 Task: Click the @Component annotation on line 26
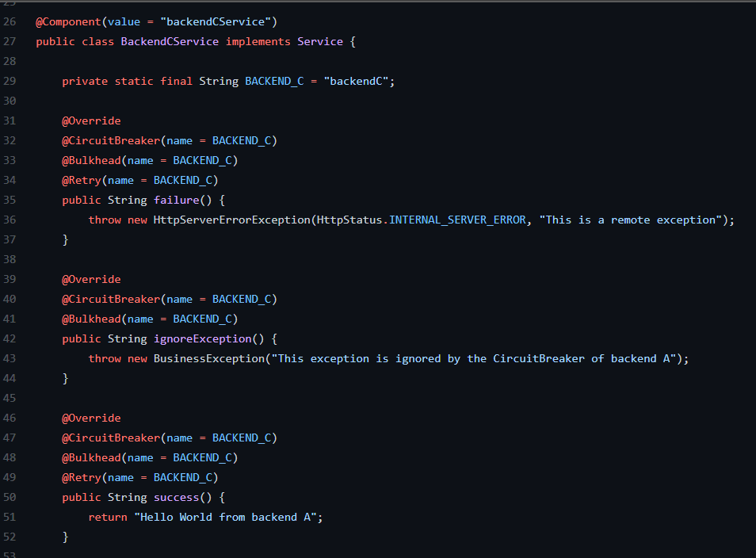pos(67,21)
